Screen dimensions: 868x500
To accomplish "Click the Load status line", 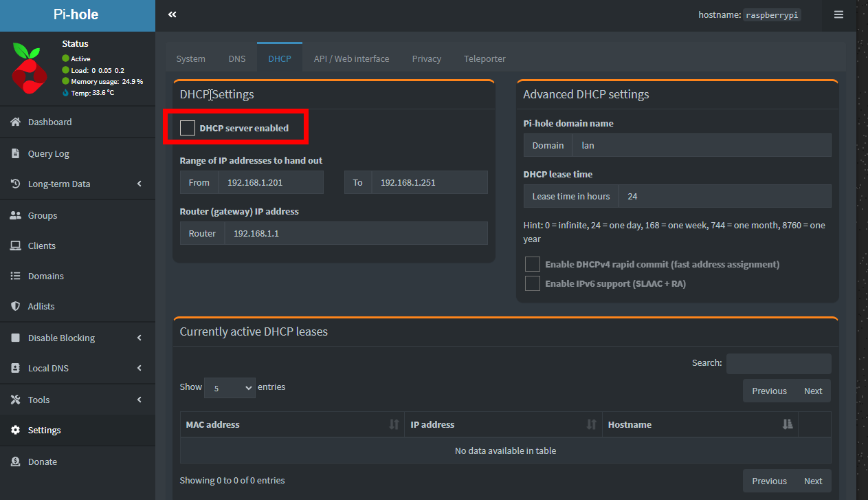I will [93, 70].
